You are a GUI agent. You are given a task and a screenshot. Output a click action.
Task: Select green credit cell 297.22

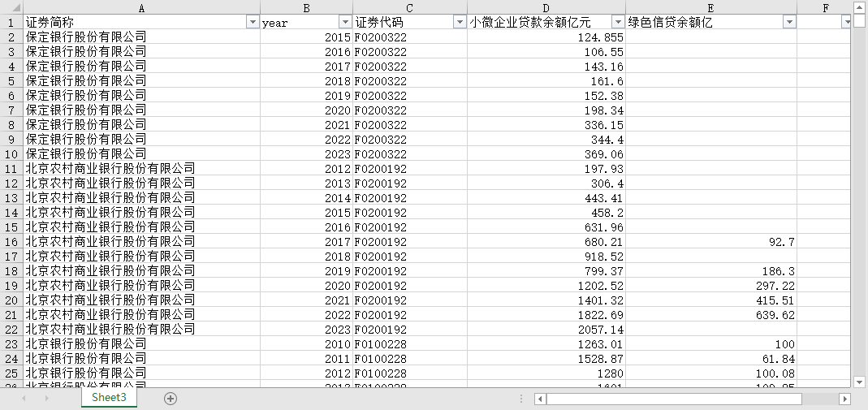click(711, 286)
